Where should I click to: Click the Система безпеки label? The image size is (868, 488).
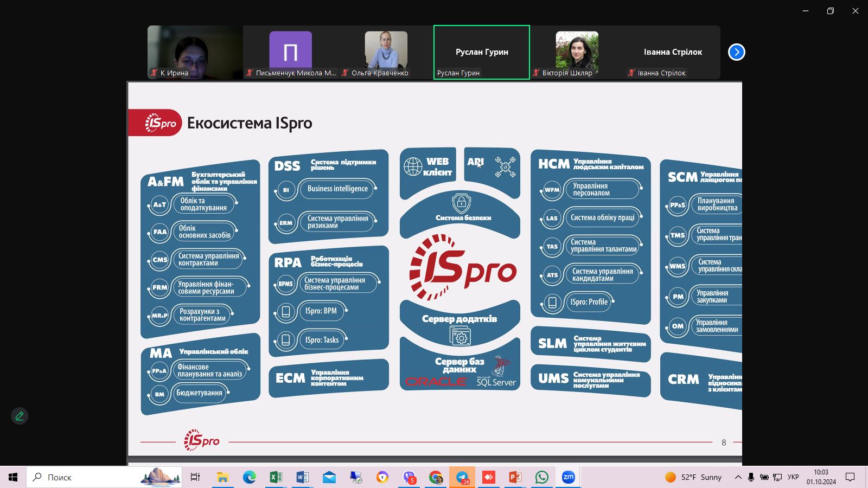(463, 218)
